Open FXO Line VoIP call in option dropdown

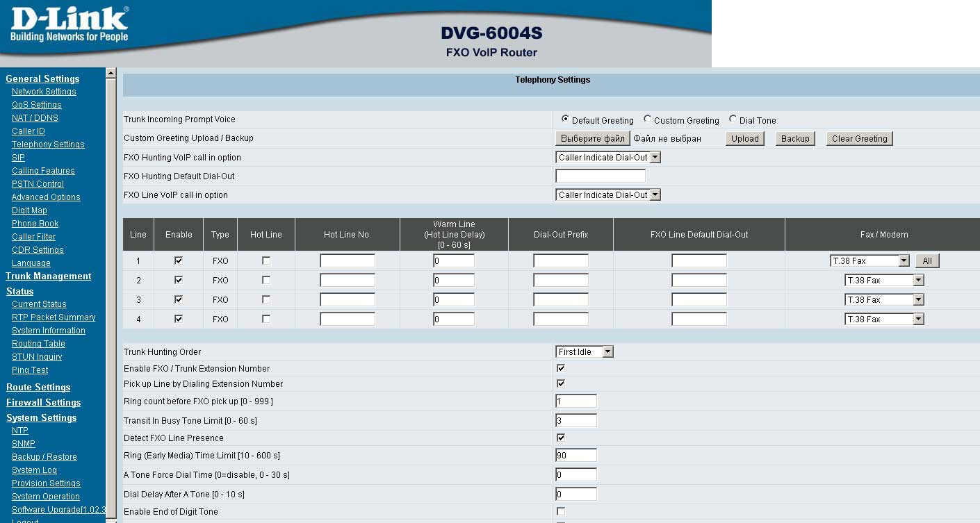click(607, 195)
